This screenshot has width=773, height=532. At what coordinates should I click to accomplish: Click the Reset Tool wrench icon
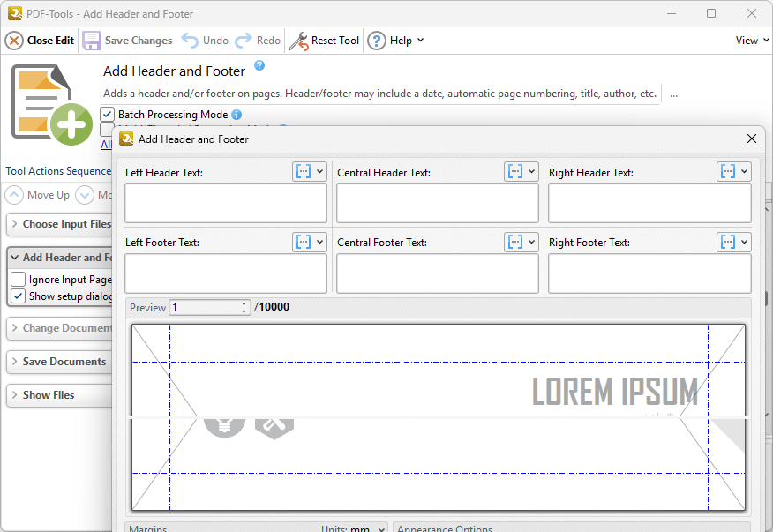point(299,41)
